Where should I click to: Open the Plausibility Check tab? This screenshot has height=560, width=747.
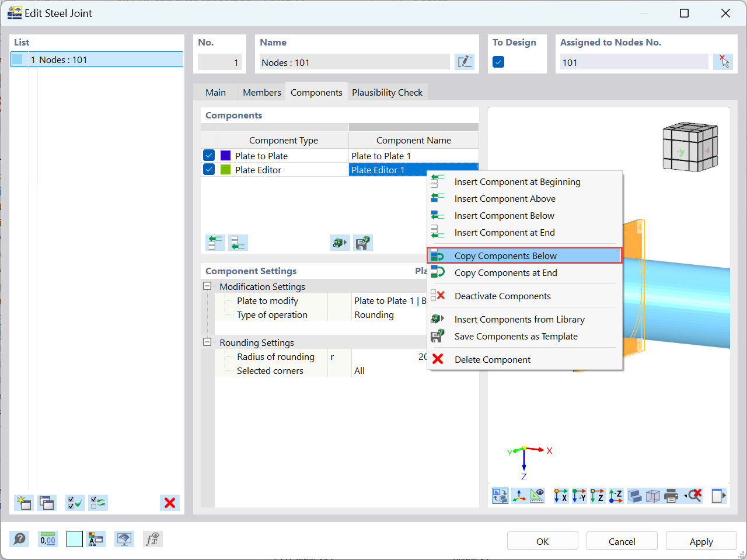387,92
